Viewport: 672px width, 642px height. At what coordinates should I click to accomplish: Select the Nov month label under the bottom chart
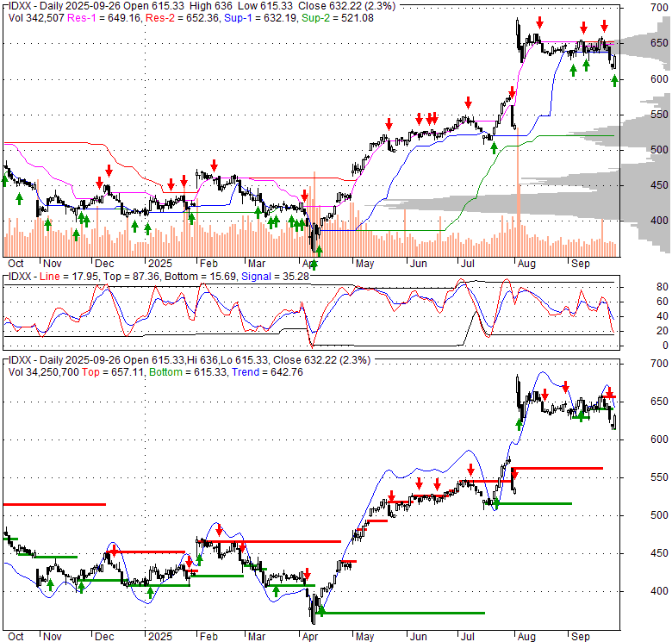click(53, 637)
